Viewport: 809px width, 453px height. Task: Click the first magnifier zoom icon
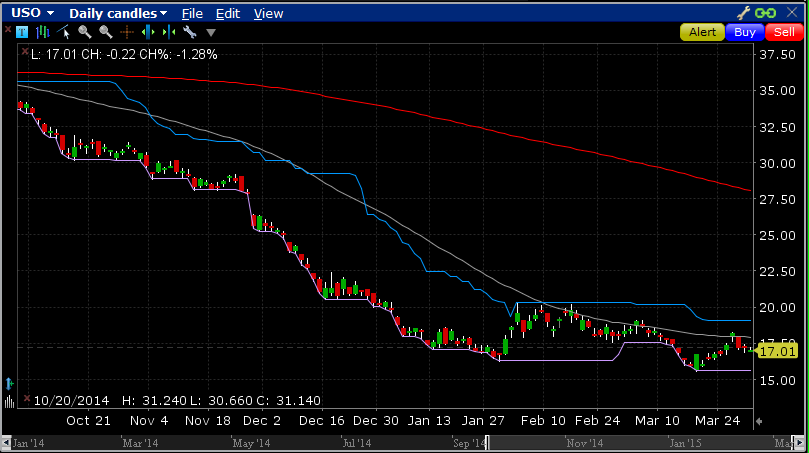pyautogui.click(x=84, y=32)
